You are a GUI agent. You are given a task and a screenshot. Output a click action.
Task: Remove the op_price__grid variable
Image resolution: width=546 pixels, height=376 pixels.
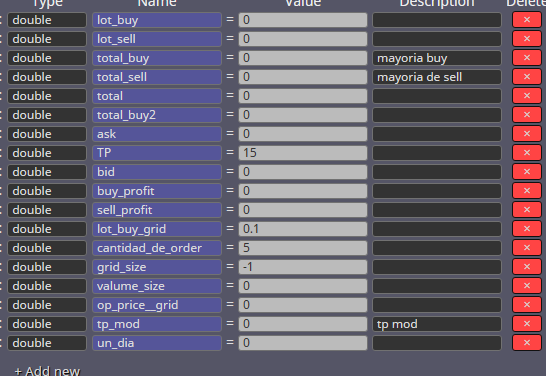point(527,305)
